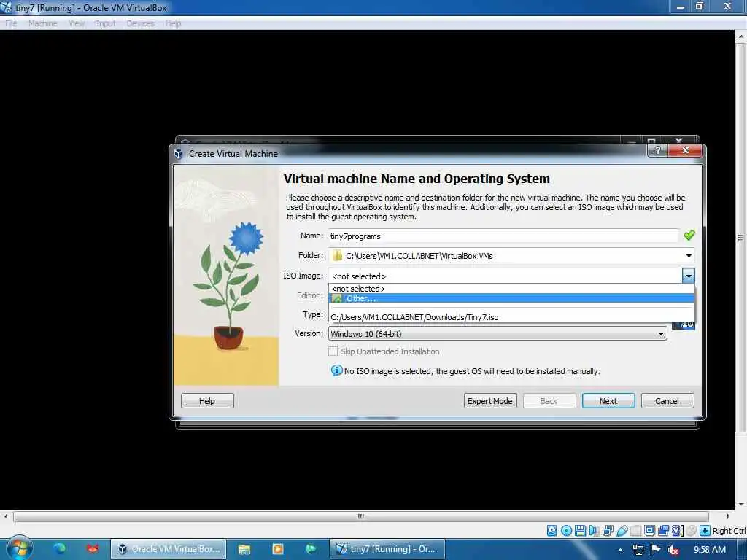Click the hard disk activity status icon
The image size is (747, 560).
click(551, 531)
